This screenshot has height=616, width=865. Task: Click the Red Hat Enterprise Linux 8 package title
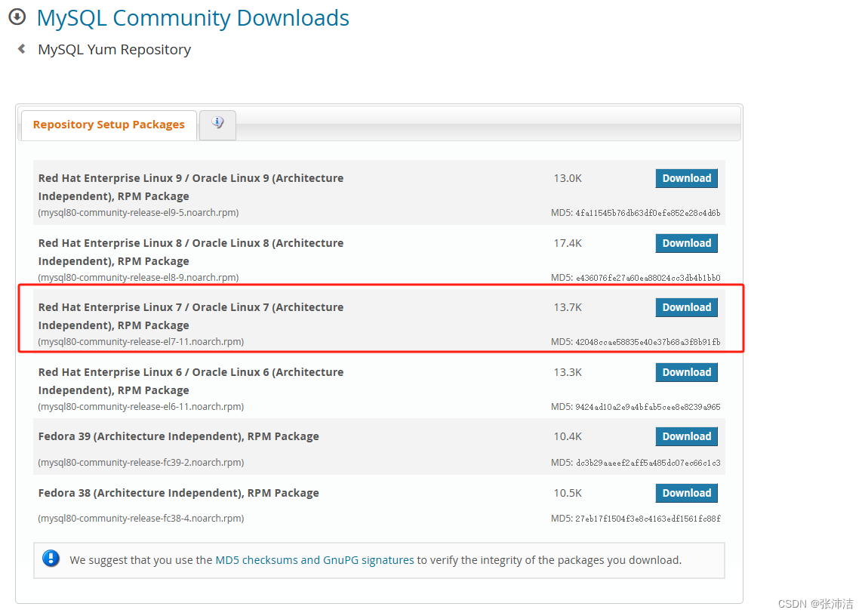(x=191, y=251)
